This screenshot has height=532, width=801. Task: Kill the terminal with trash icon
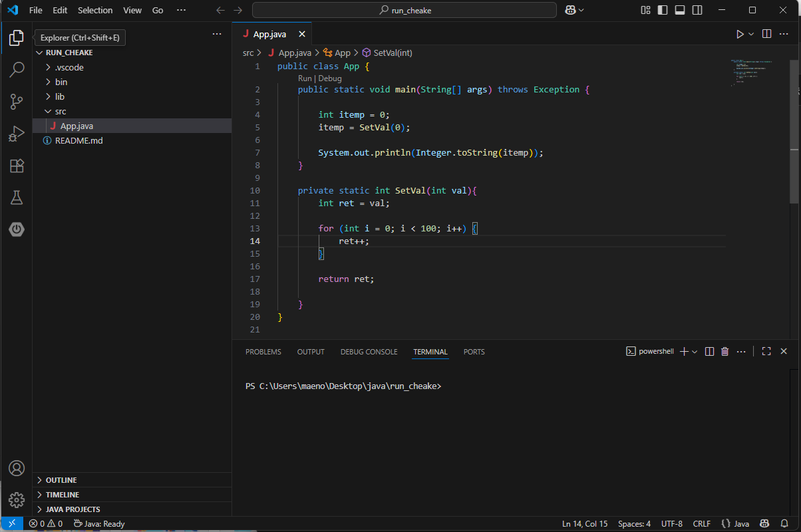coord(725,351)
